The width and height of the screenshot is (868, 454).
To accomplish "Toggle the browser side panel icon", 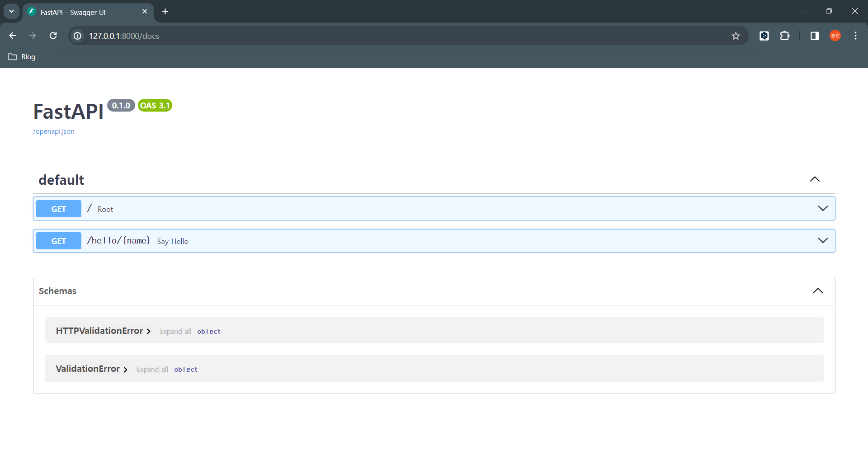I will click(815, 36).
